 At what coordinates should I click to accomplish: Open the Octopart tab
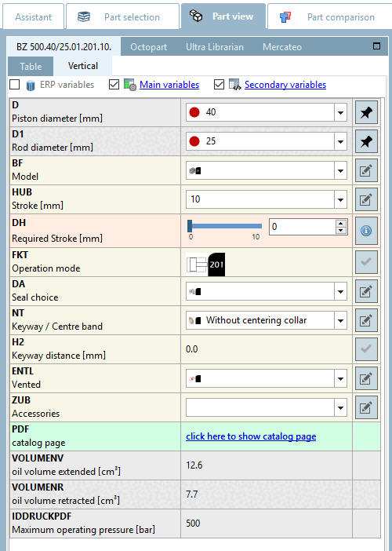click(148, 47)
